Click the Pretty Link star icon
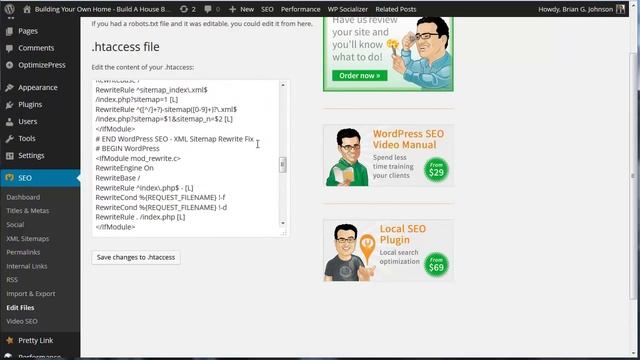 pyautogui.click(x=9, y=340)
